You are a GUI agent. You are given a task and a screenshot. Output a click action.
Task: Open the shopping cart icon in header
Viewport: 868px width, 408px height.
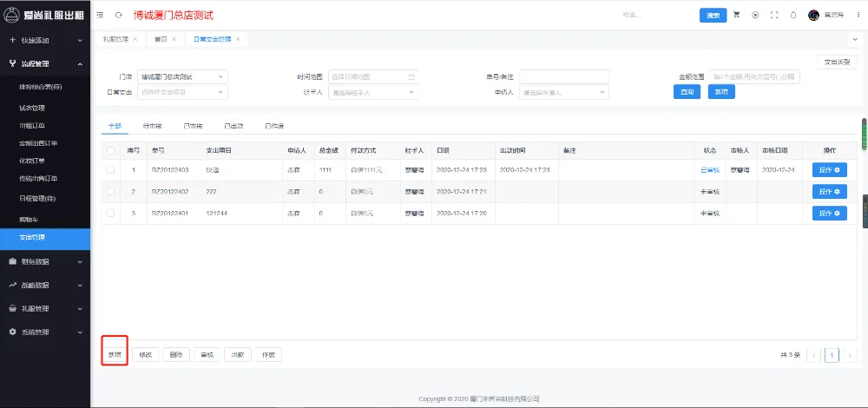point(737,16)
